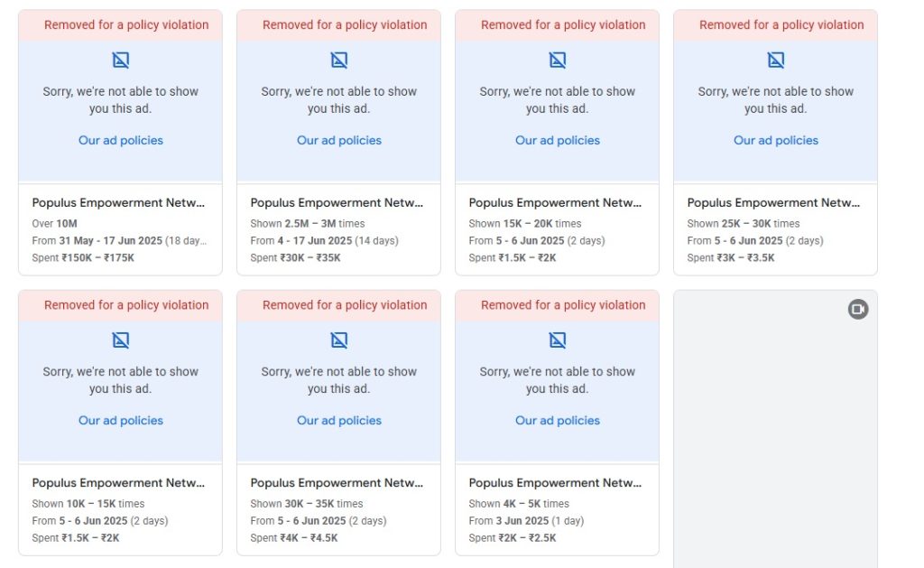Open ad policies link on 3 Jun 2025 card
The height and width of the screenshot is (568, 924).
point(558,420)
